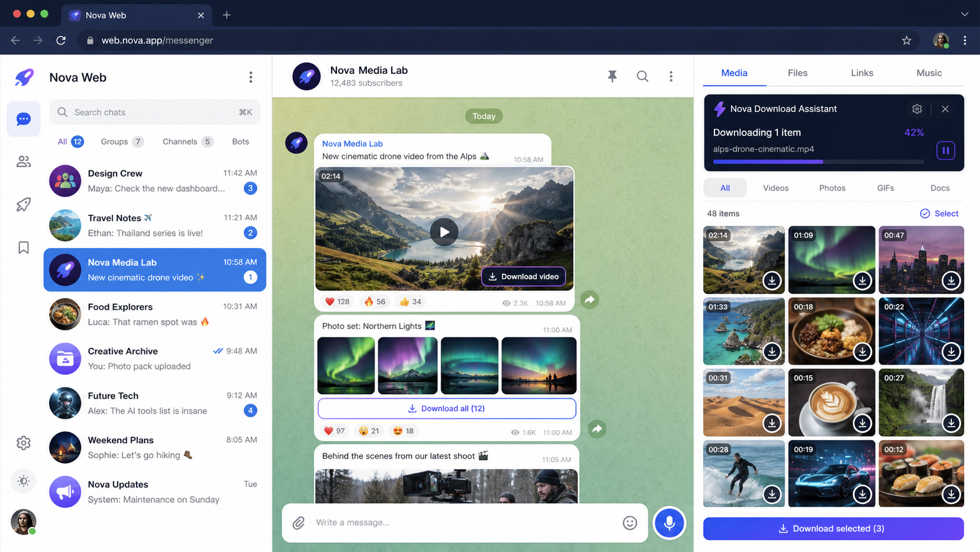Forward the Northern Lights photo set
This screenshot has width=980, height=552.
pyautogui.click(x=597, y=429)
